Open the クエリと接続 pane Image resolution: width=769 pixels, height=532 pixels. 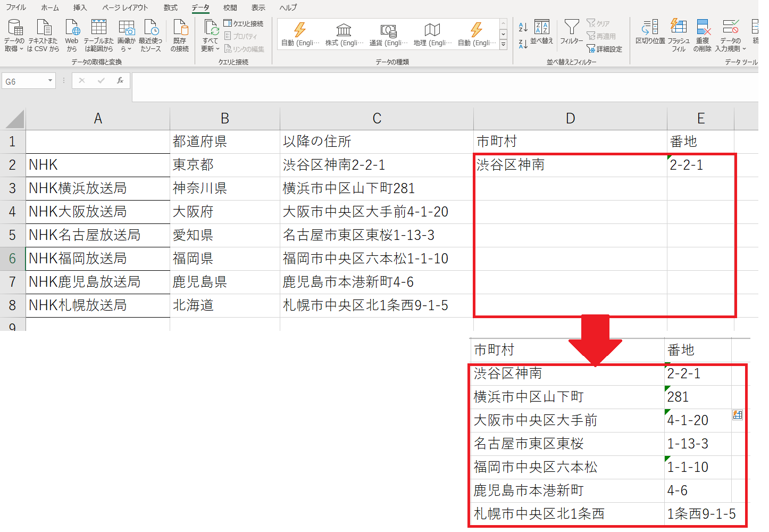click(x=244, y=23)
